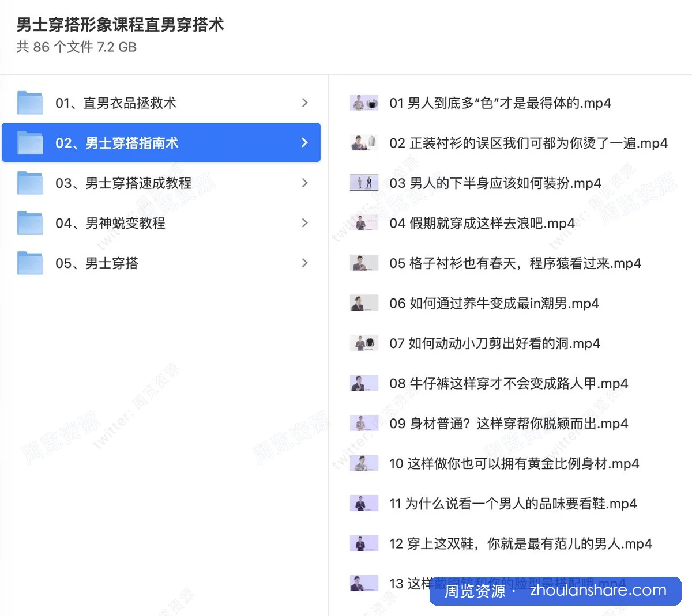This screenshot has height=616, width=692.
Task: Click the folder icon for 05、男士穿搭
Action: (30, 263)
